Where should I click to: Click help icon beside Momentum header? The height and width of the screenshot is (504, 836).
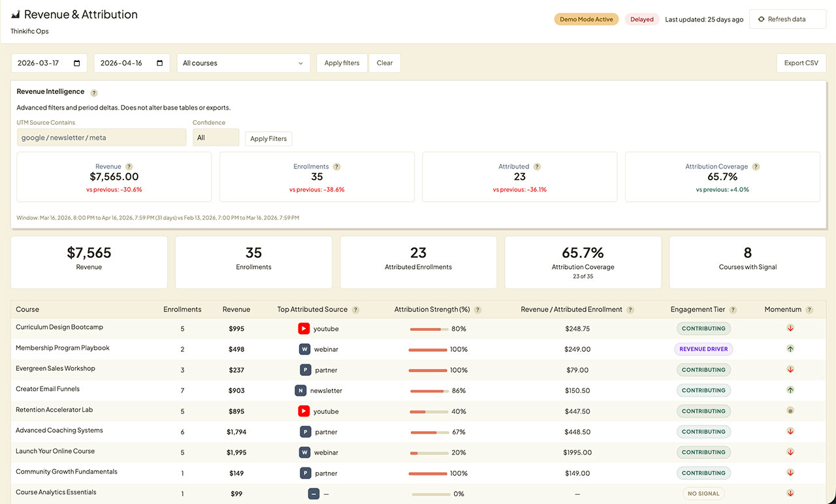(x=809, y=310)
